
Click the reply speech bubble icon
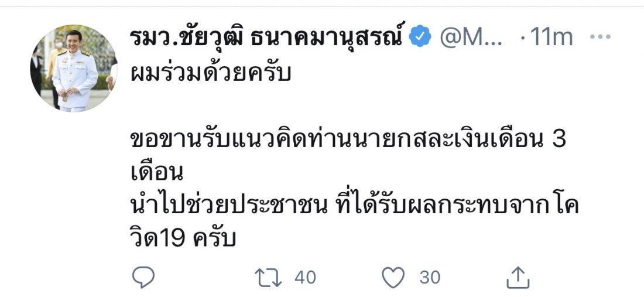[143, 277]
